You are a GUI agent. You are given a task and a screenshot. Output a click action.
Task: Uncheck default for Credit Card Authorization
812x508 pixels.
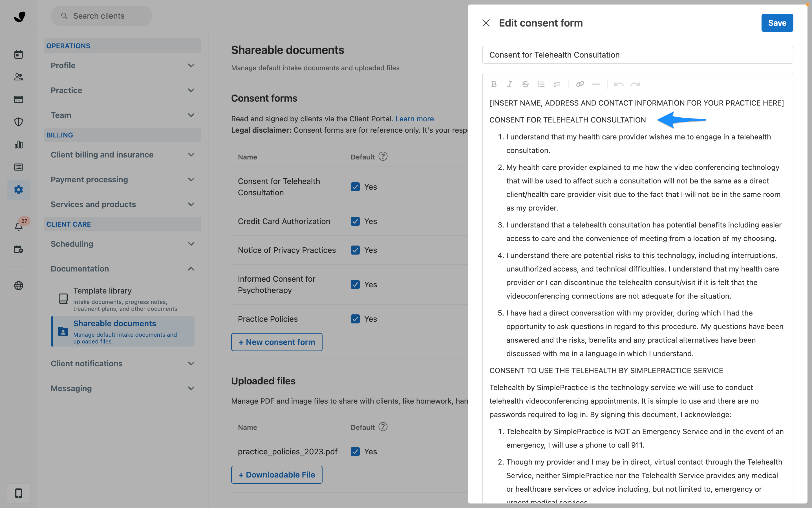coord(355,221)
